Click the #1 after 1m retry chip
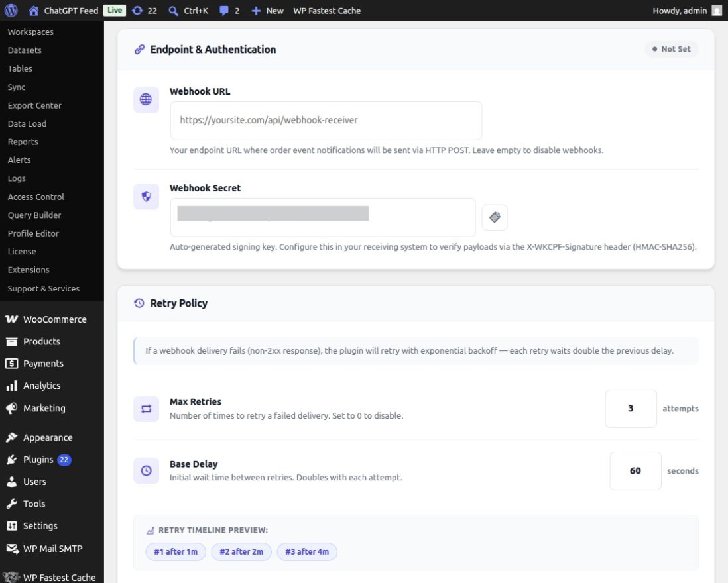 (x=175, y=551)
